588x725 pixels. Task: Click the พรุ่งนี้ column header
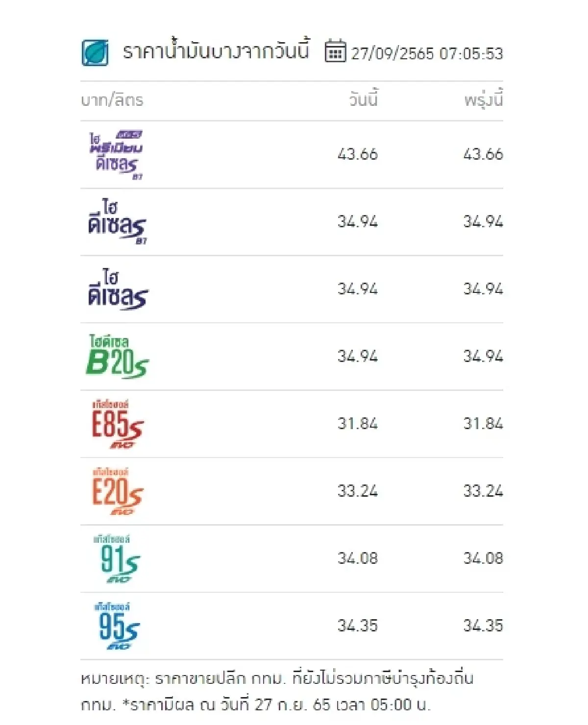point(483,100)
